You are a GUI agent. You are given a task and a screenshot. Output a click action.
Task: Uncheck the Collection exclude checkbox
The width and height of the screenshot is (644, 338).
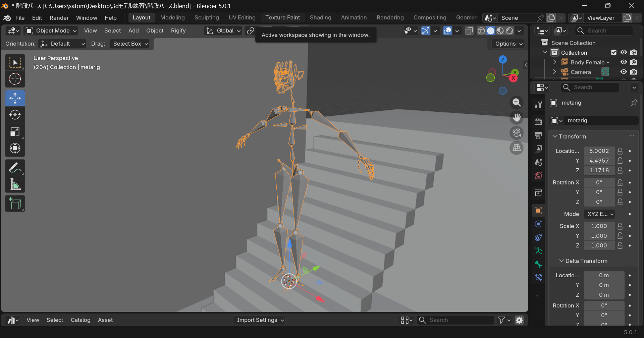(614, 52)
